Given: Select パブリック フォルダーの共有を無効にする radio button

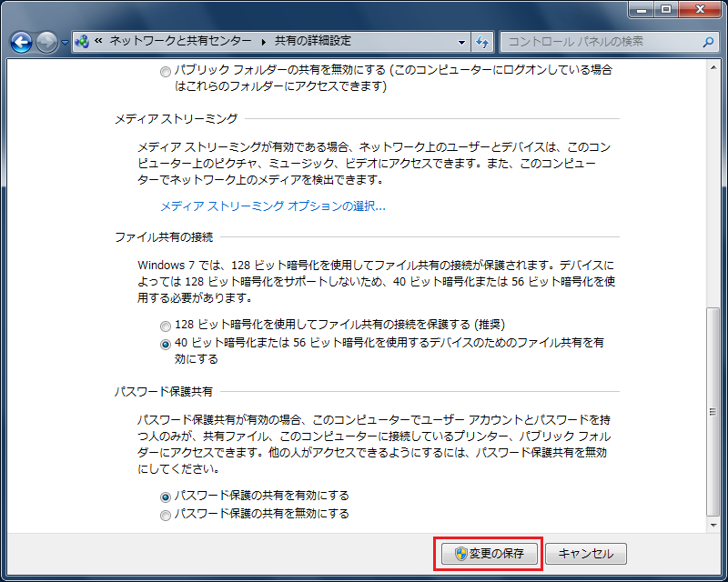Looking at the screenshot, I should coord(165,71).
